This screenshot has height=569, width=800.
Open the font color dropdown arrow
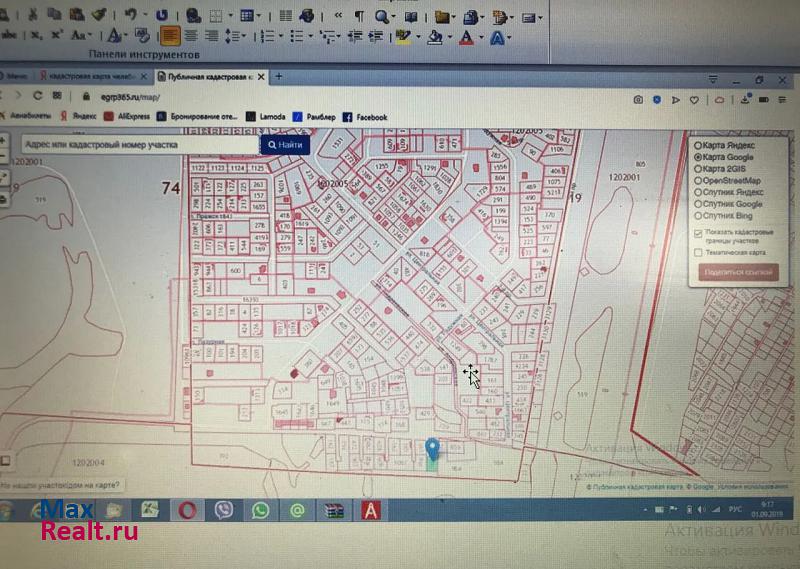[x=480, y=36]
